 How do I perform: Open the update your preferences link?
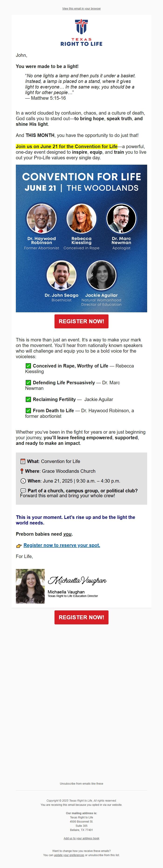[x=69, y=855]
